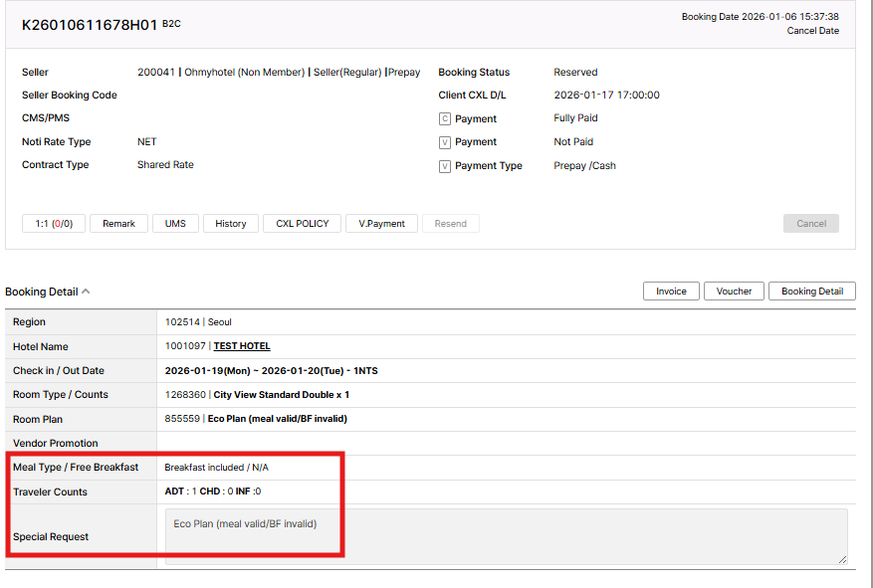This screenshot has height=588, width=873.
Task: Click the UMS button
Action: point(175,224)
